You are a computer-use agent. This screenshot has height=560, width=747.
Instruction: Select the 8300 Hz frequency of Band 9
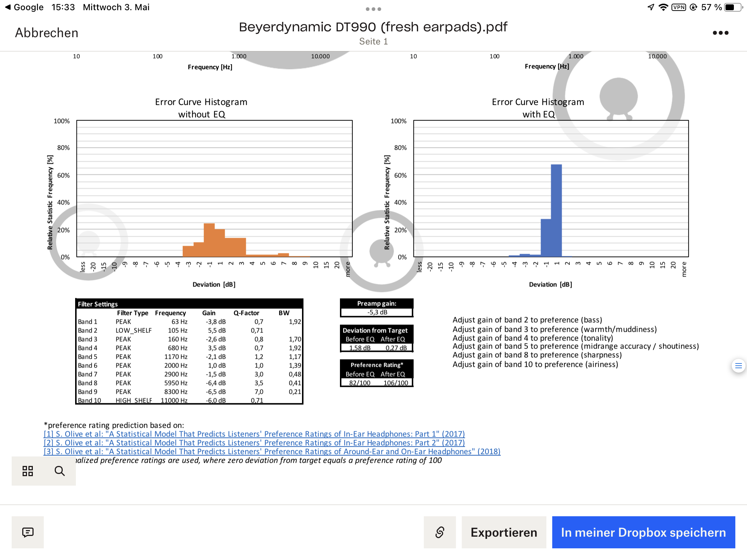tap(176, 392)
